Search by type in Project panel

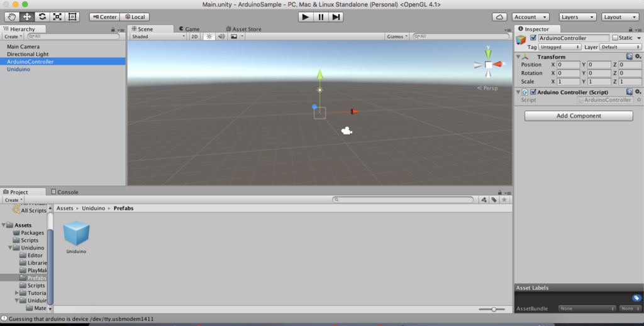click(x=484, y=200)
